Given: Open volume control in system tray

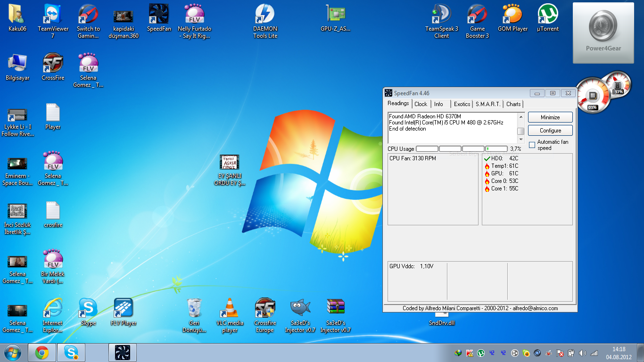Looking at the screenshot, I should pos(583,353).
